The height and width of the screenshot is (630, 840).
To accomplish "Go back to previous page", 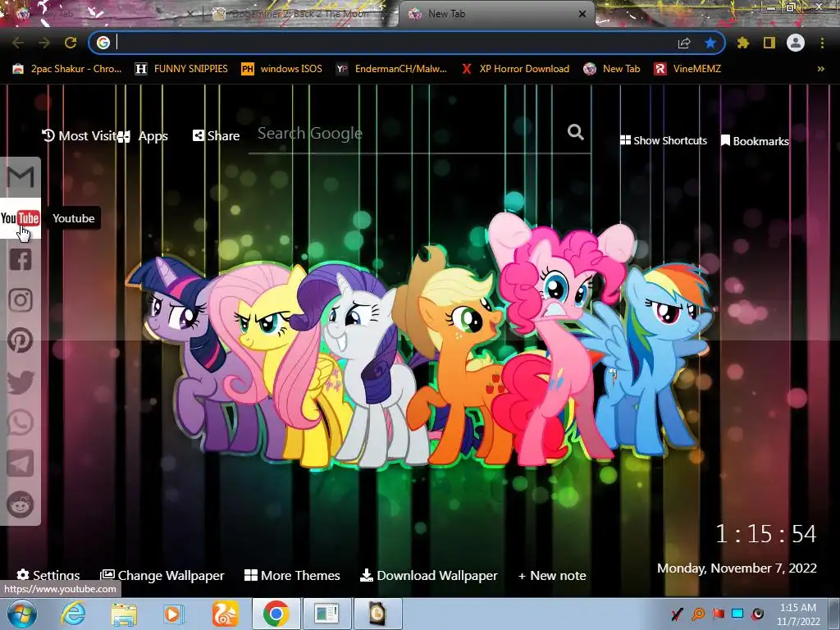I will point(18,43).
